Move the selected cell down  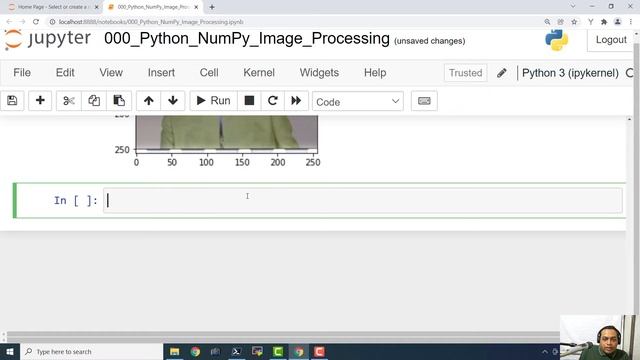coord(173,101)
